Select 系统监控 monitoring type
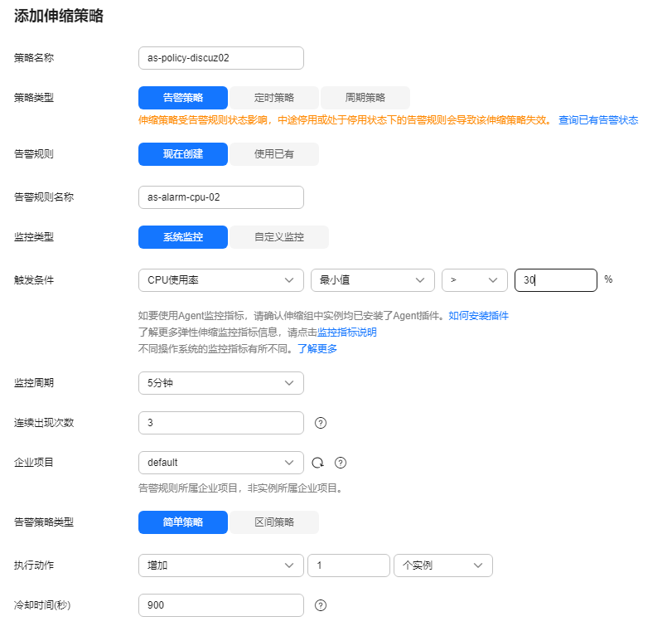Viewport: 672px width, 631px height. (x=183, y=237)
